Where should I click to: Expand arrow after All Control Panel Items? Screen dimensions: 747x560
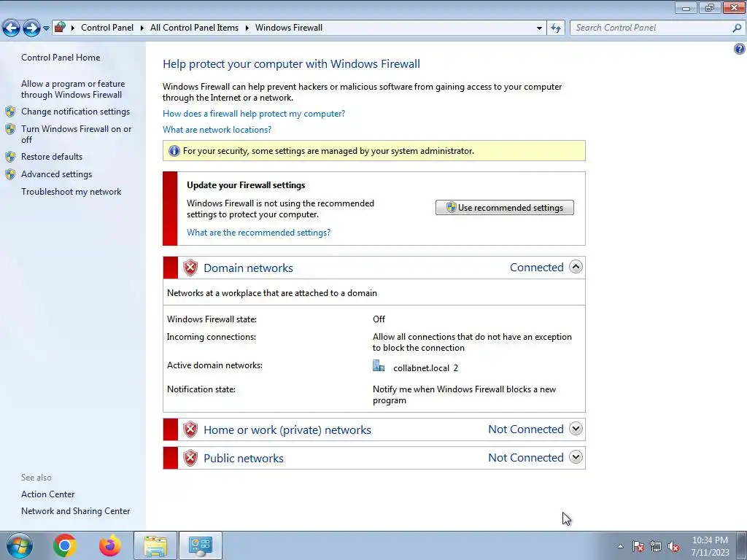247,28
